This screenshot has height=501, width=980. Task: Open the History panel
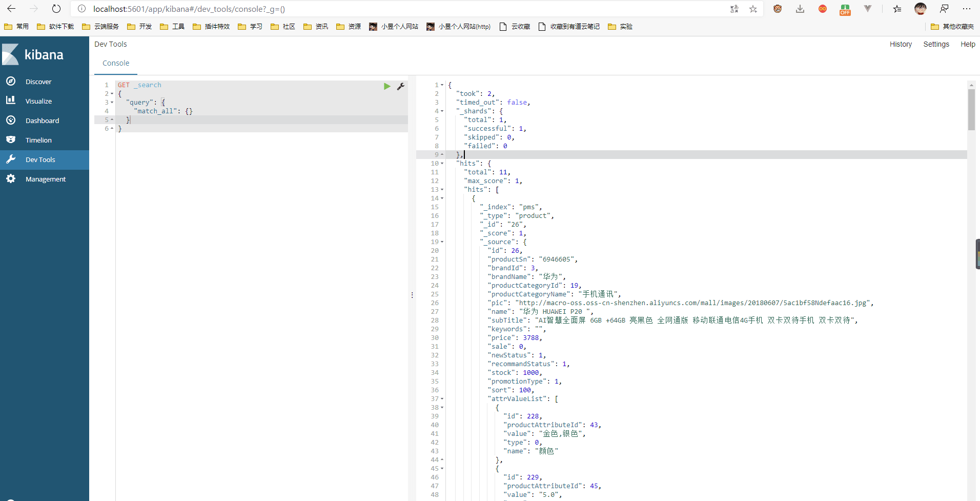[901, 44]
